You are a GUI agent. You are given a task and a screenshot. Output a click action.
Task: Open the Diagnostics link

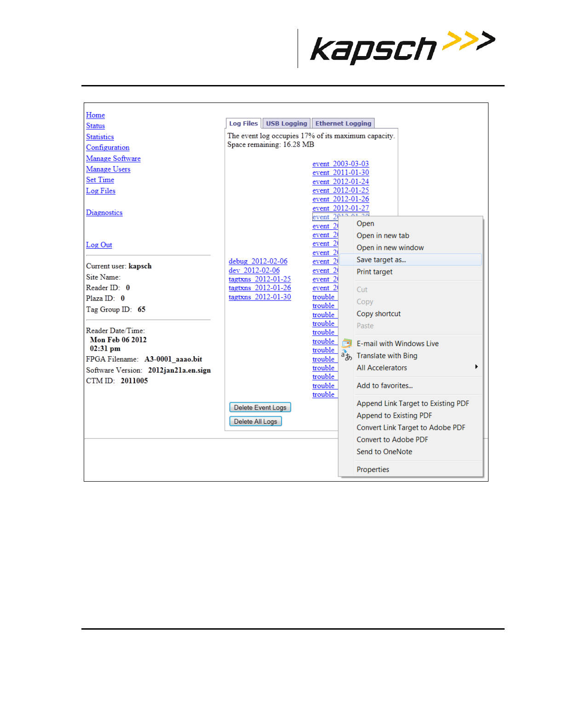click(104, 212)
